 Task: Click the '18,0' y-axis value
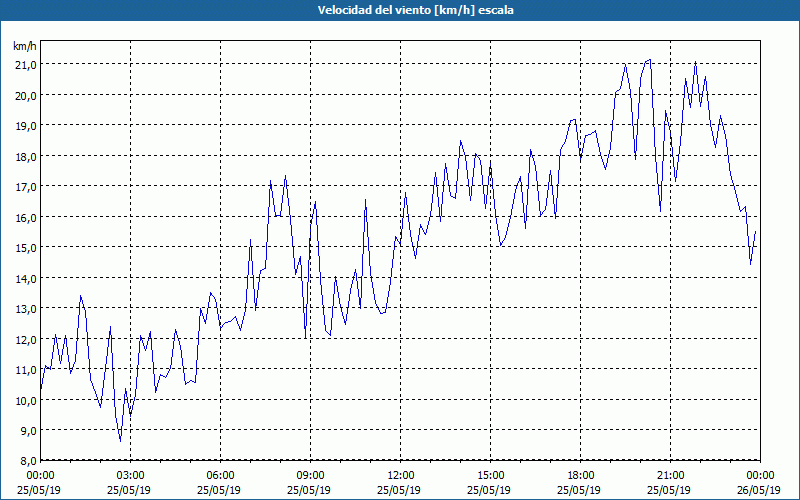(x=27, y=157)
